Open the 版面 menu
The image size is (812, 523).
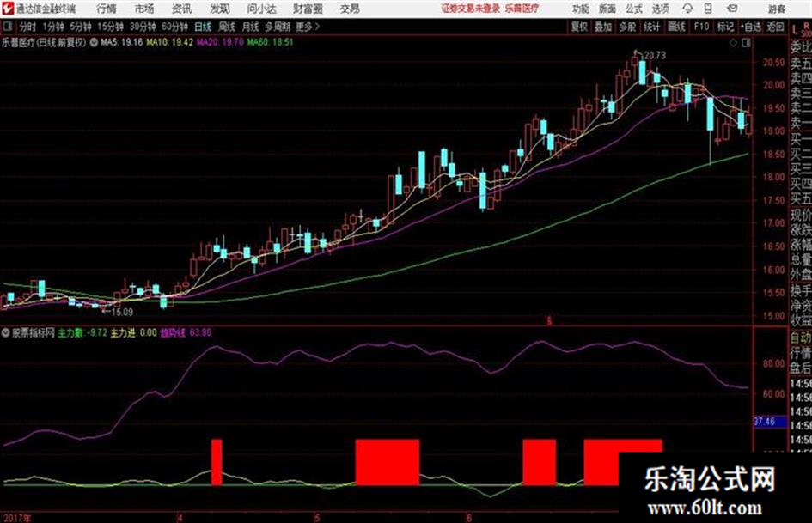(x=607, y=9)
